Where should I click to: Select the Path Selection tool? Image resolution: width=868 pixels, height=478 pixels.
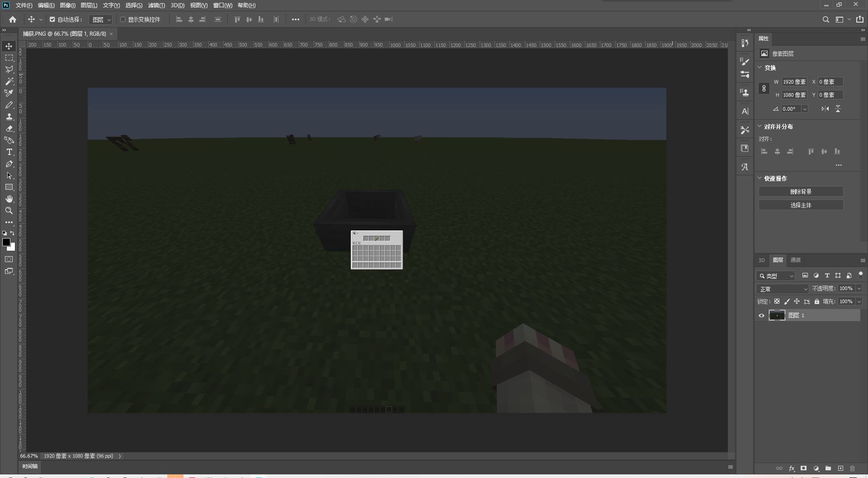(x=9, y=175)
